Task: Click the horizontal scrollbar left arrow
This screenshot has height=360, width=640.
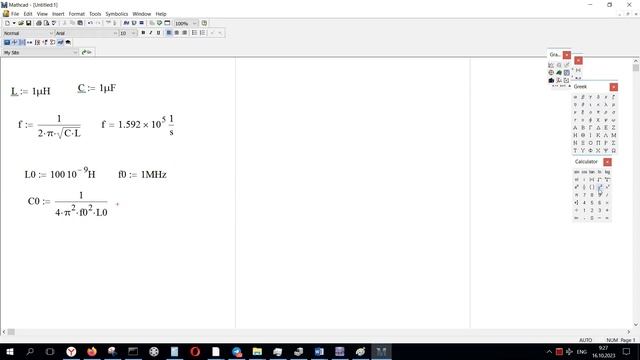Action: point(4,332)
